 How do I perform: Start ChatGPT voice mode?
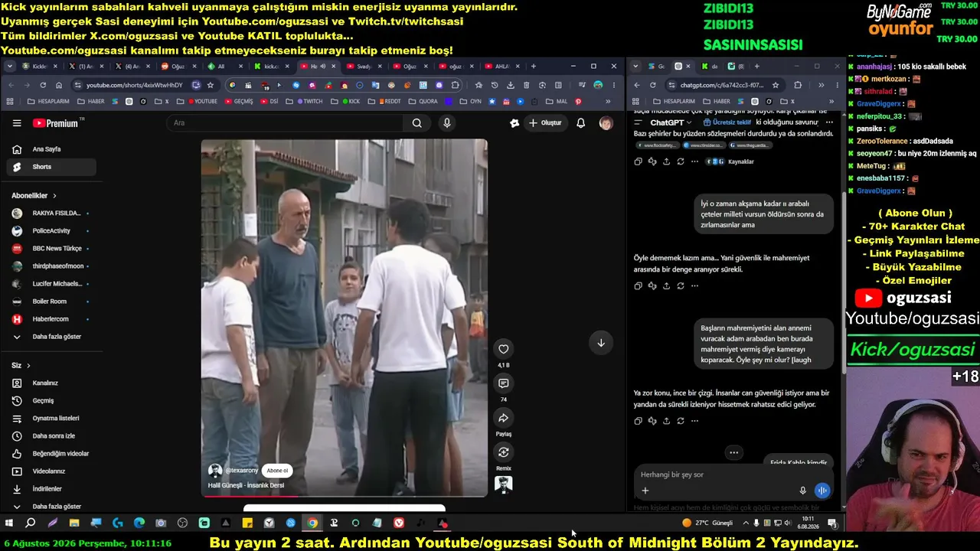[822, 491]
